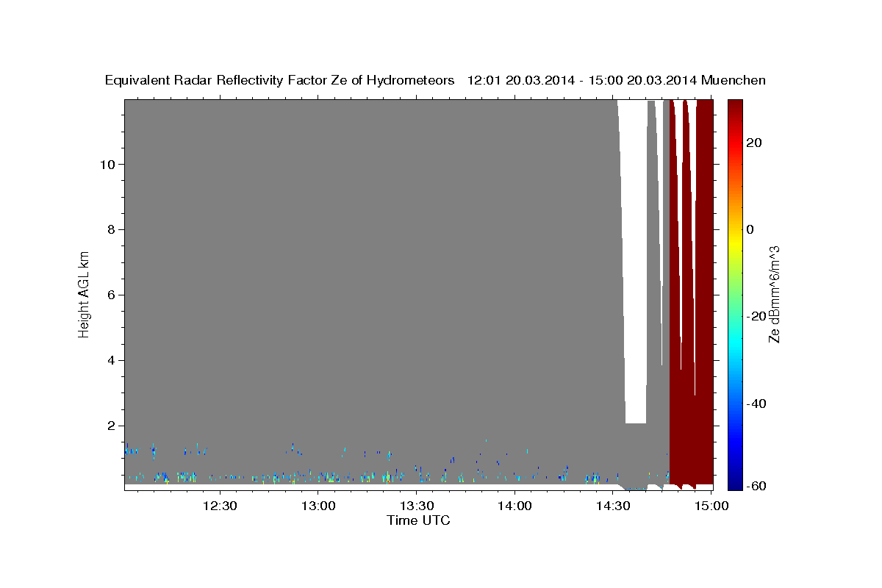
Task: Click the '14:00' time axis label
Action: tap(514, 506)
